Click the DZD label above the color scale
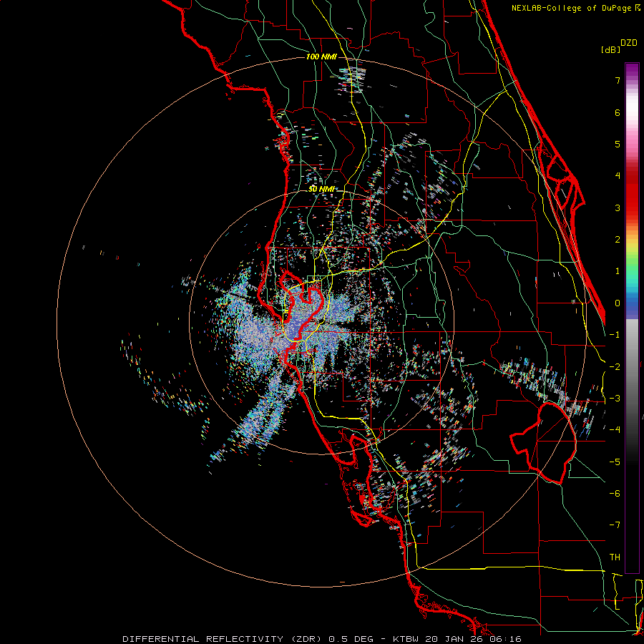 point(629,43)
